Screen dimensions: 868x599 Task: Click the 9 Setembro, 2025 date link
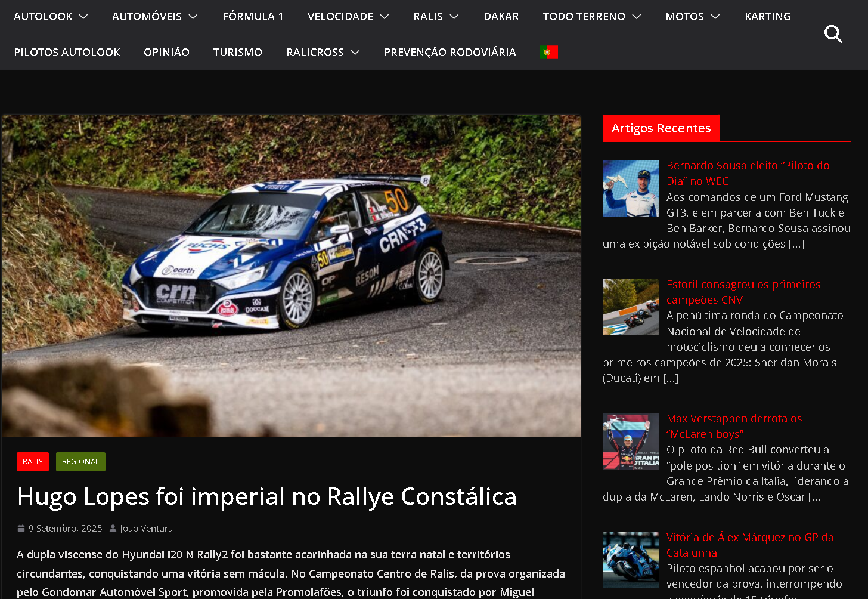(x=66, y=529)
